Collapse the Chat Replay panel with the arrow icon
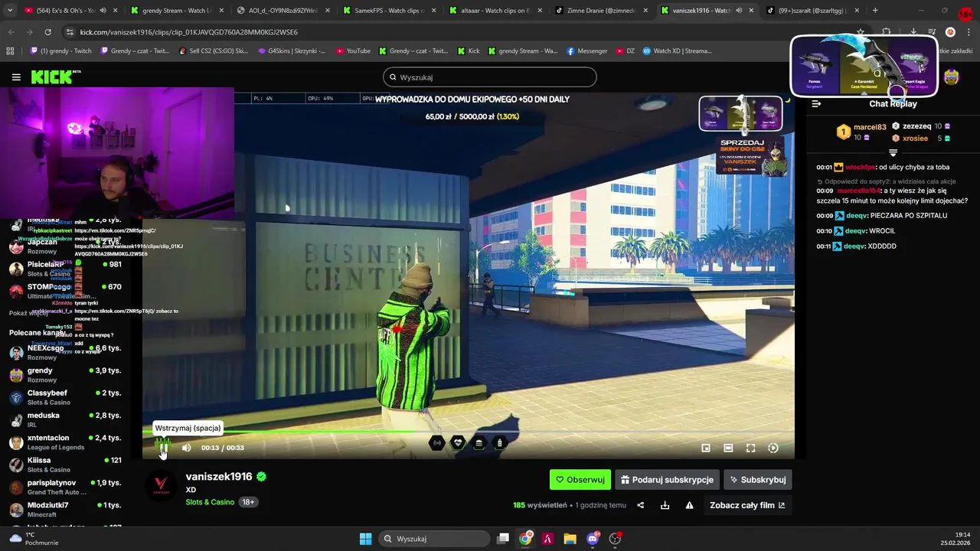Screen dimensions: 980x551 coord(816,103)
